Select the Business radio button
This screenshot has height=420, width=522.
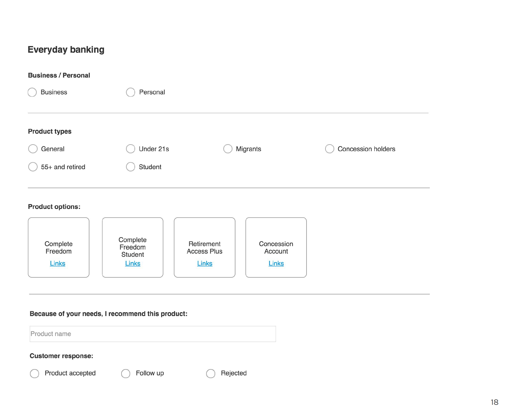pos(32,92)
